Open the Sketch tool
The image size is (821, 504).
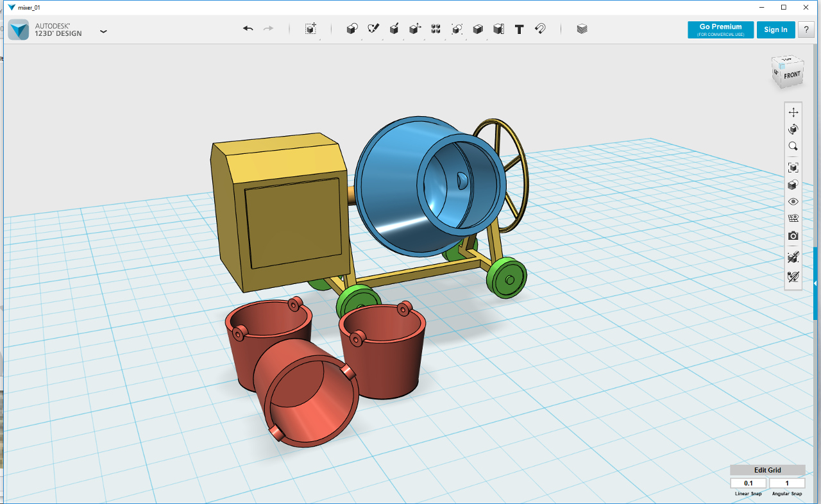(x=373, y=29)
